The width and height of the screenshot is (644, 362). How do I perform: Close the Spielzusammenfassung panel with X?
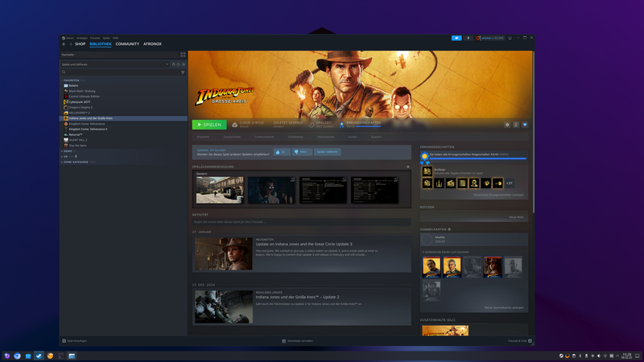[408, 167]
